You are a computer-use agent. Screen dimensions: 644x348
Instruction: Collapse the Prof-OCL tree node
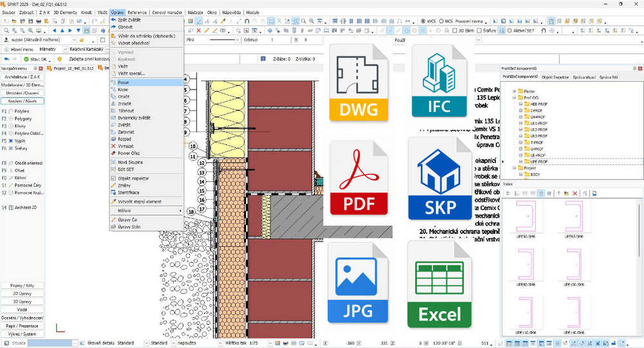coord(514,98)
